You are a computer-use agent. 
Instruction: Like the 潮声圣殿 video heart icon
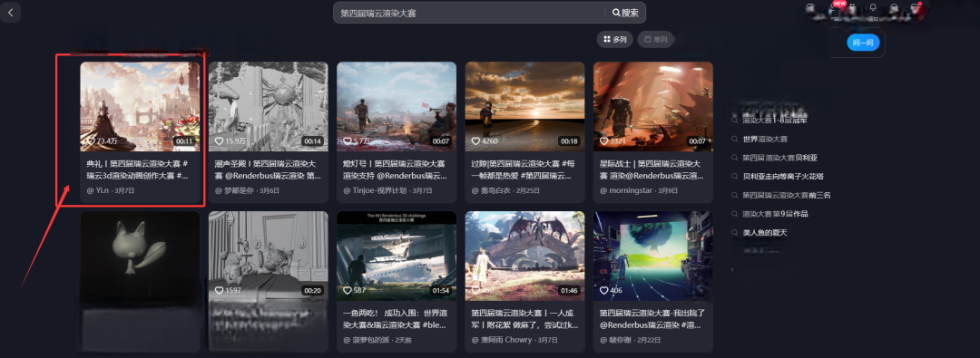219,141
